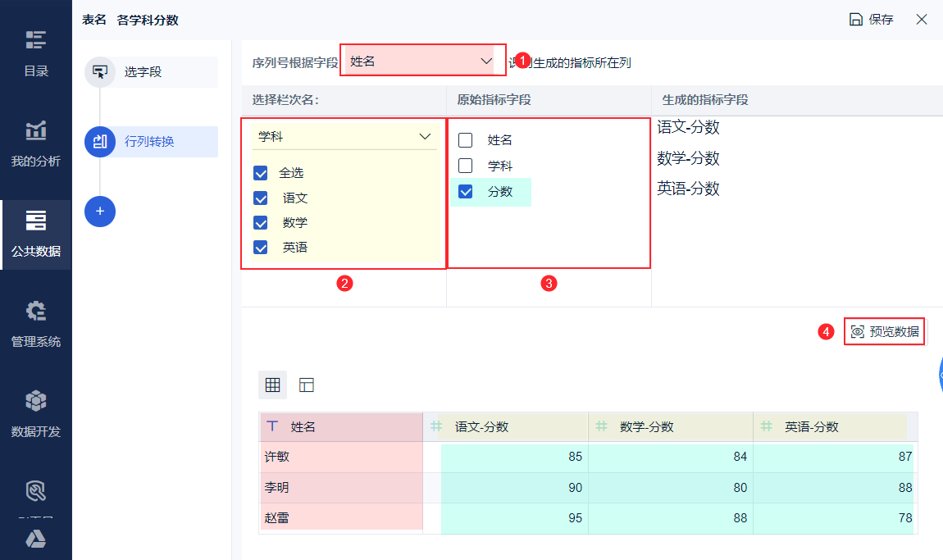Close the table editing panel
943x560 pixels.
click(922, 20)
